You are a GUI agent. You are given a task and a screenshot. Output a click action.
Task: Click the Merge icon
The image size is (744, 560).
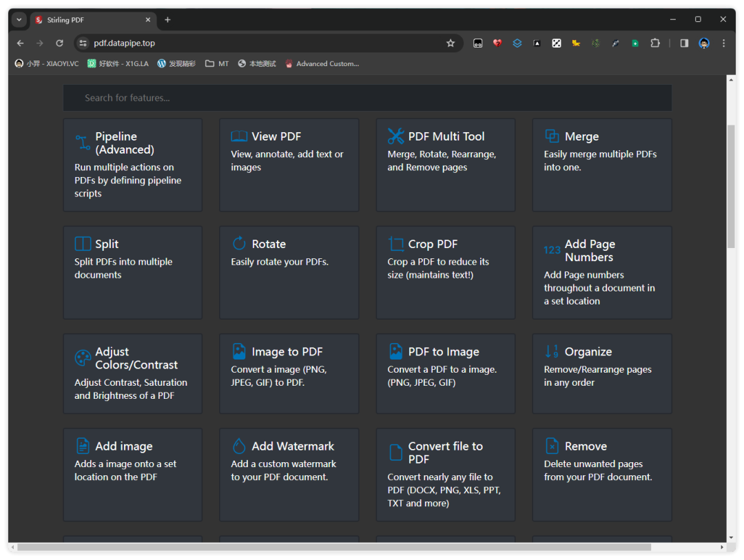[552, 136]
